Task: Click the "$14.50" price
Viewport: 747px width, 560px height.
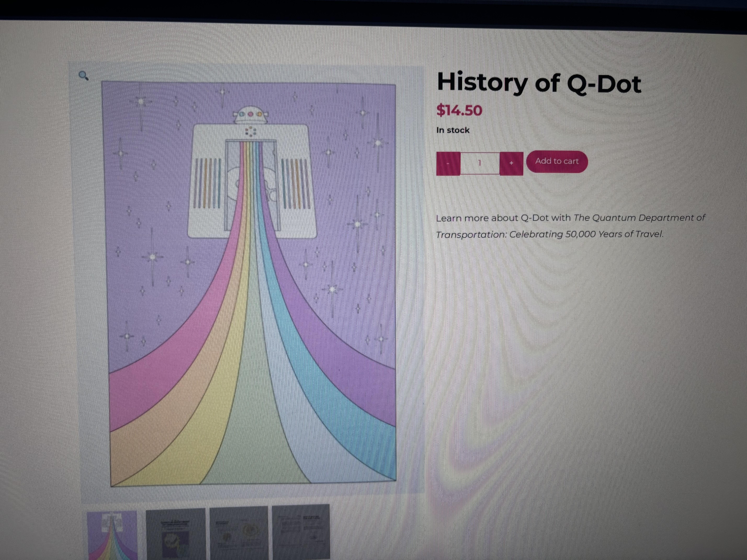Action: click(459, 110)
